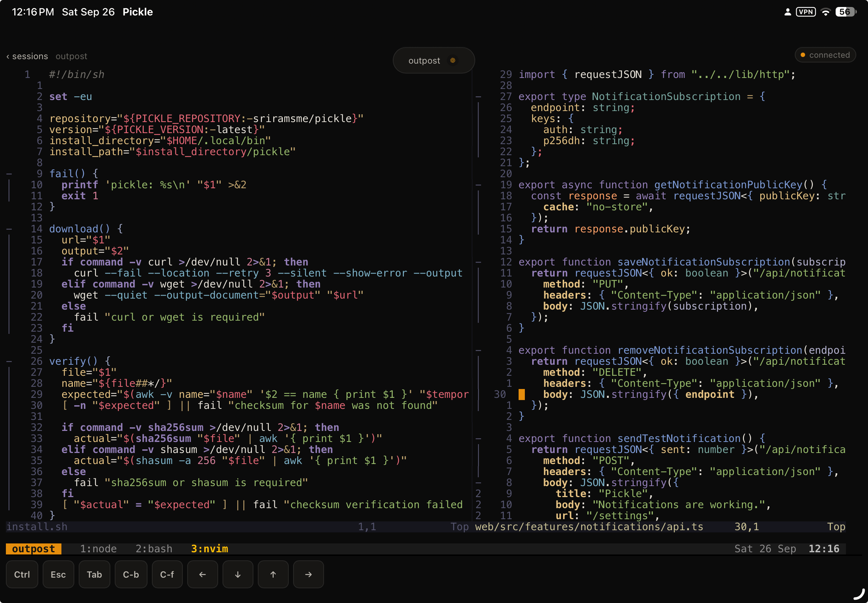Viewport: 868px width, 603px height.
Task: Tap the right arrow key button
Action: click(308, 574)
